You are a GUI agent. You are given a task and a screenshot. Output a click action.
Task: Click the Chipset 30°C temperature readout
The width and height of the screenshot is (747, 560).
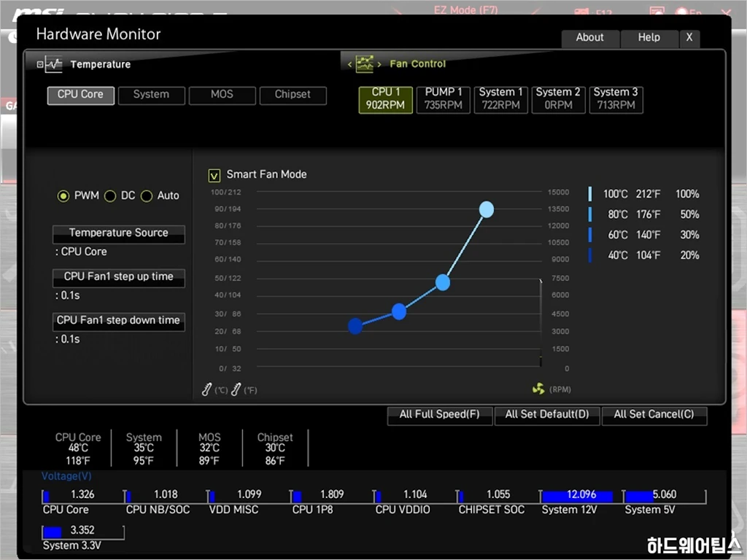click(275, 448)
